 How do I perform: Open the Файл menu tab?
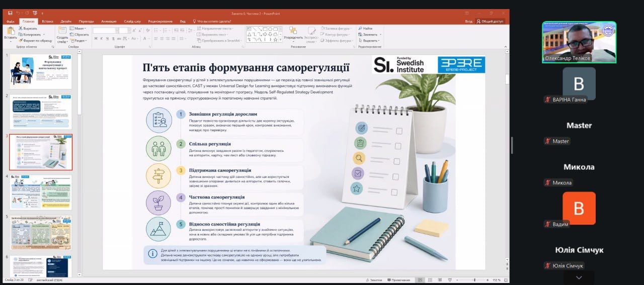pos(11,22)
